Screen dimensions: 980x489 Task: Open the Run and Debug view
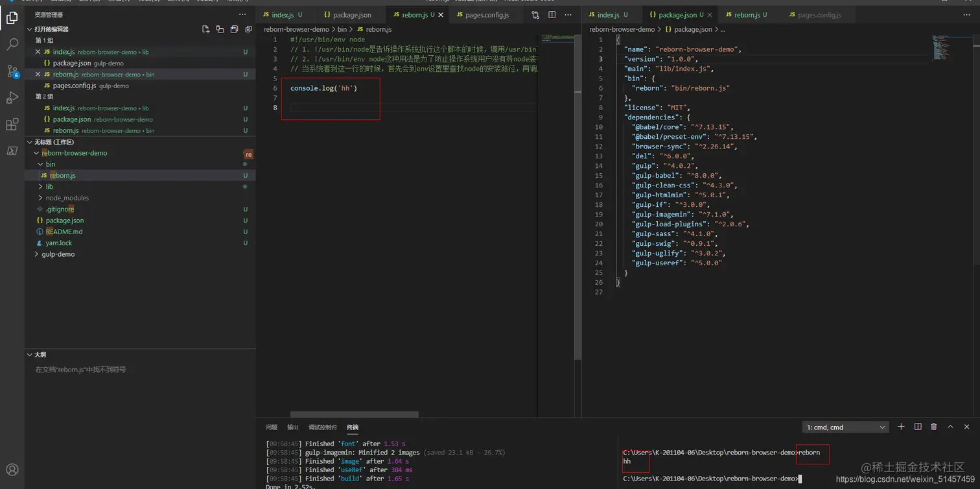[12, 97]
